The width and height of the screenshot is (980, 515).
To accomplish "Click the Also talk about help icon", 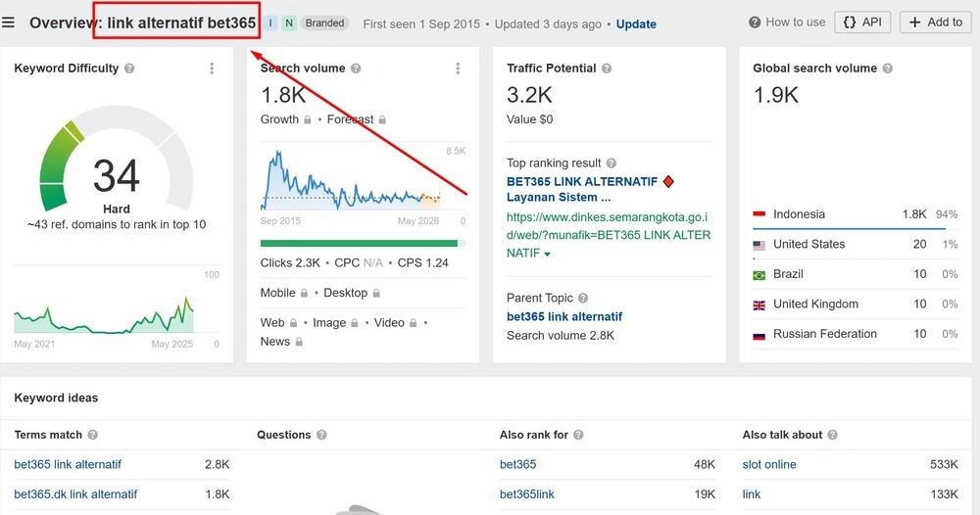I will click(832, 435).
